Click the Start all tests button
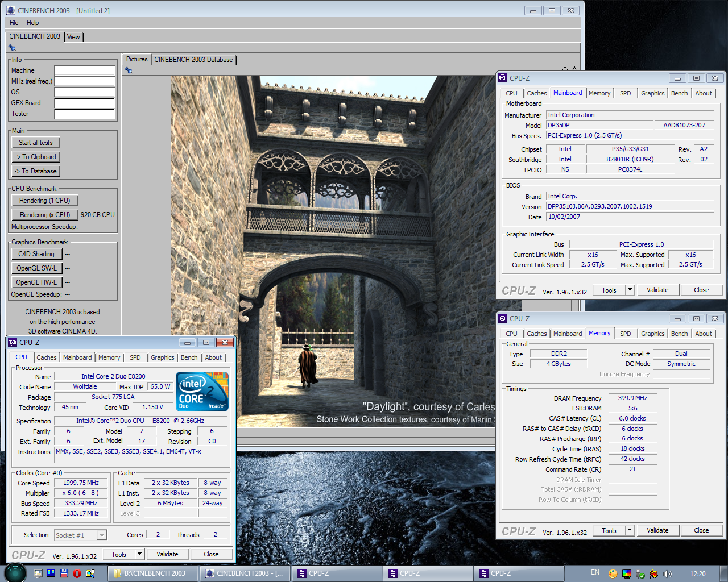 click(x=36, y=143)
